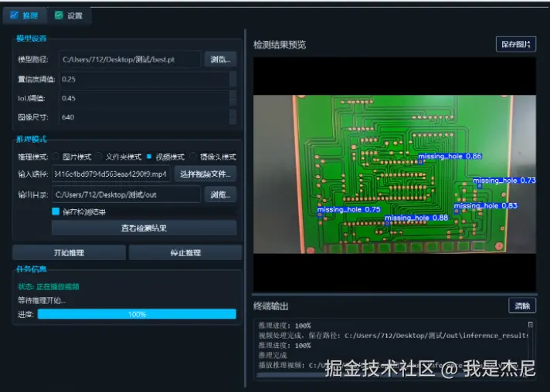This screenshot has height=392, width=550.
Task: Browse for the output folder beside 输出目录
Action: click(x=220, y=194)
